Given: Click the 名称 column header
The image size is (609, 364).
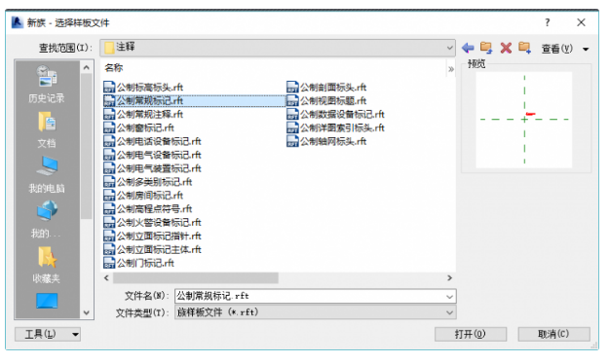Looking at the screenshot, I should pos(114,68).
